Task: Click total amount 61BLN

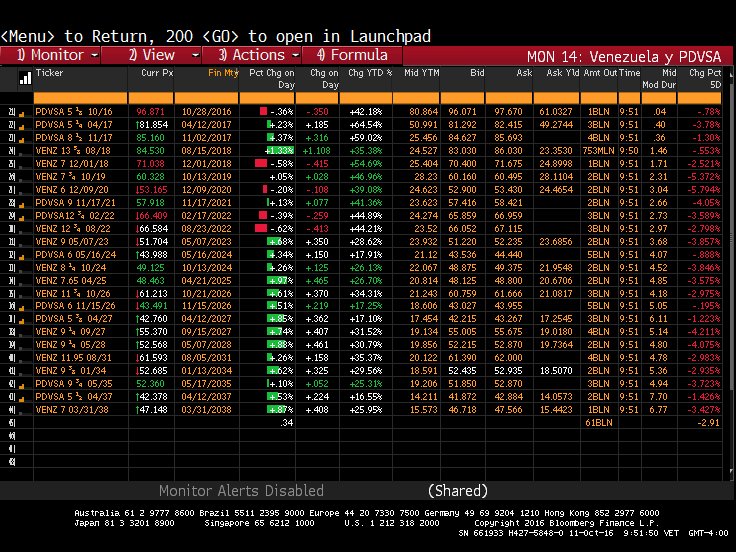Action: pyautogui.click(x=599, y=423)
